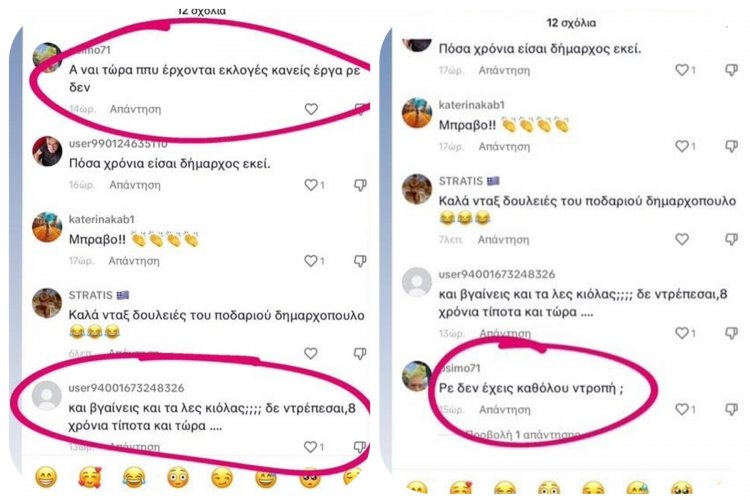Screen dimensions: 750x500
Task: Like the left-panel user990124635110 comment
Action: (311, 185)
